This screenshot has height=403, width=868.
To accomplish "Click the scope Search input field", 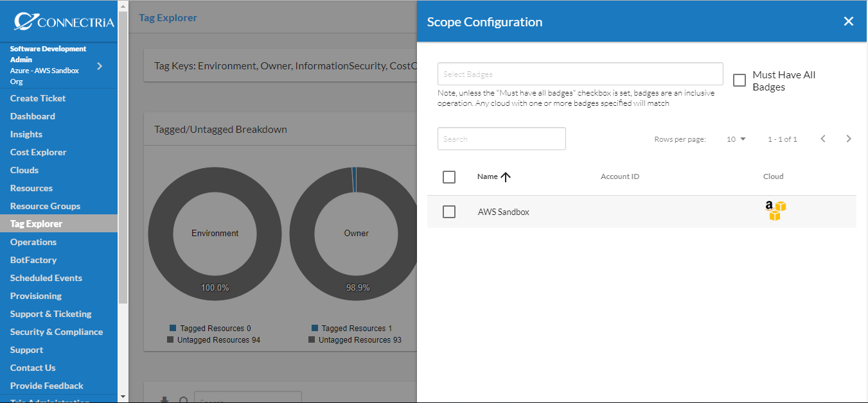I will 502,139.
